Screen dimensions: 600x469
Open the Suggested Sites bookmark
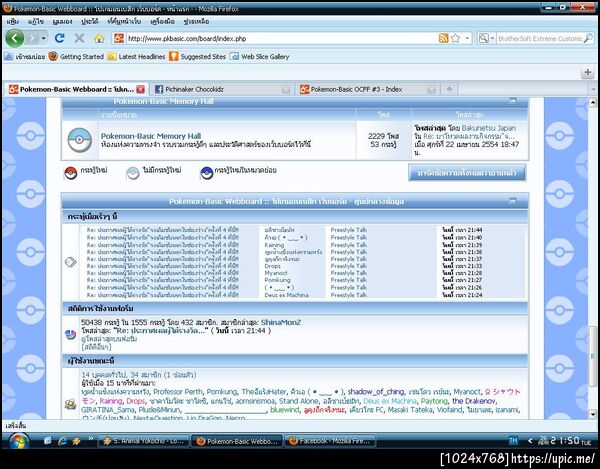(x=197, y=57)
